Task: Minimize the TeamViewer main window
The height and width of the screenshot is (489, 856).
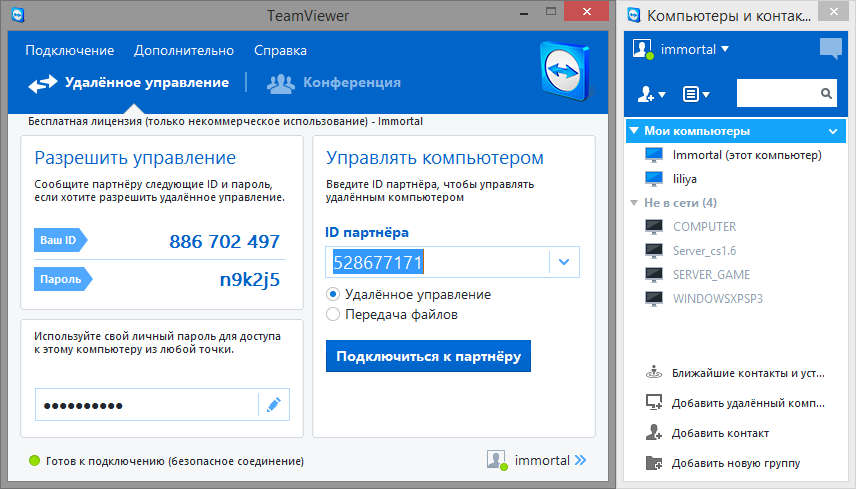Action: click(524, 13)
